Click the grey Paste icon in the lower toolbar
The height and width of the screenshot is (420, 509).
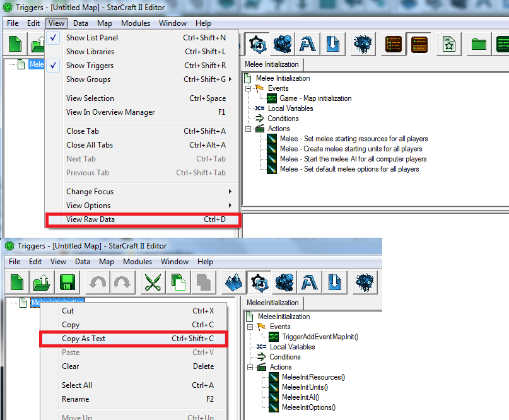204,282
